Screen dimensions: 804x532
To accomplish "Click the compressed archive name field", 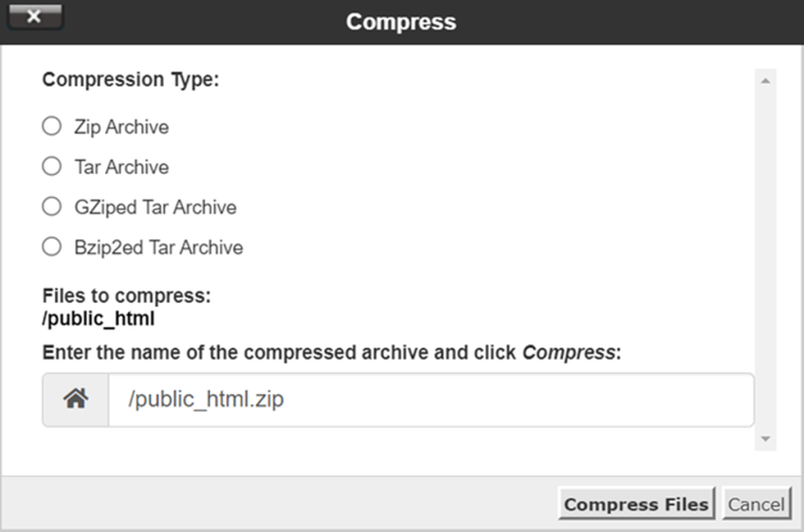I will pyautogui.click(x=430, y=399).
